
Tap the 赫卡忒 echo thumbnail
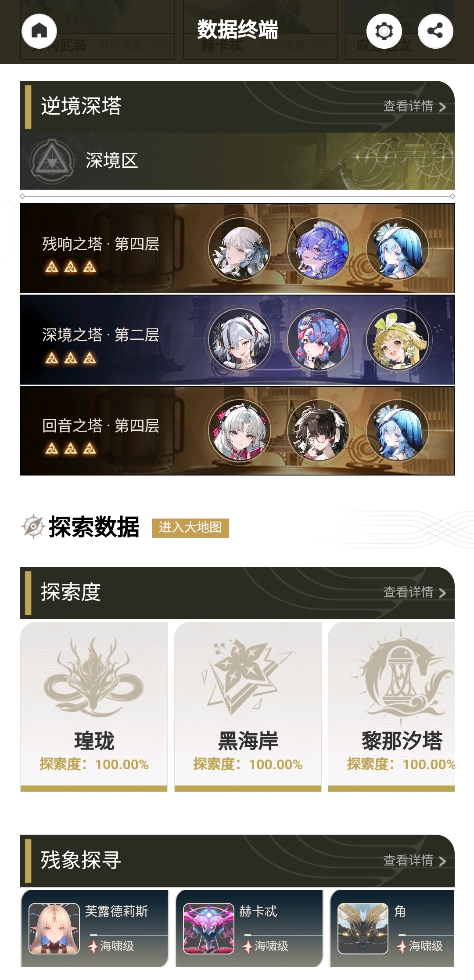(208, 928)
